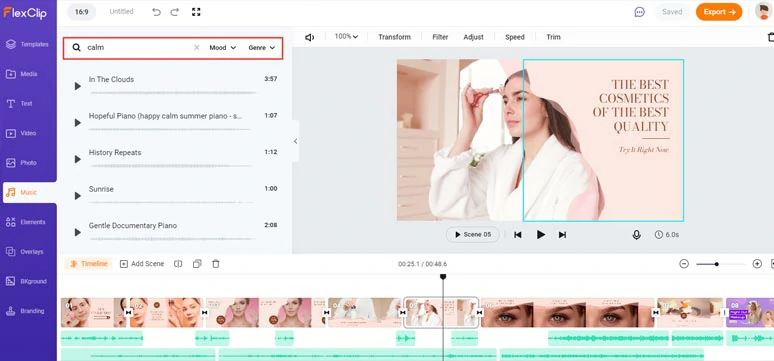The width and height of the screenshot is (774, 361).
Task: Open the 100% zoom dropdown
Action: 346,37
